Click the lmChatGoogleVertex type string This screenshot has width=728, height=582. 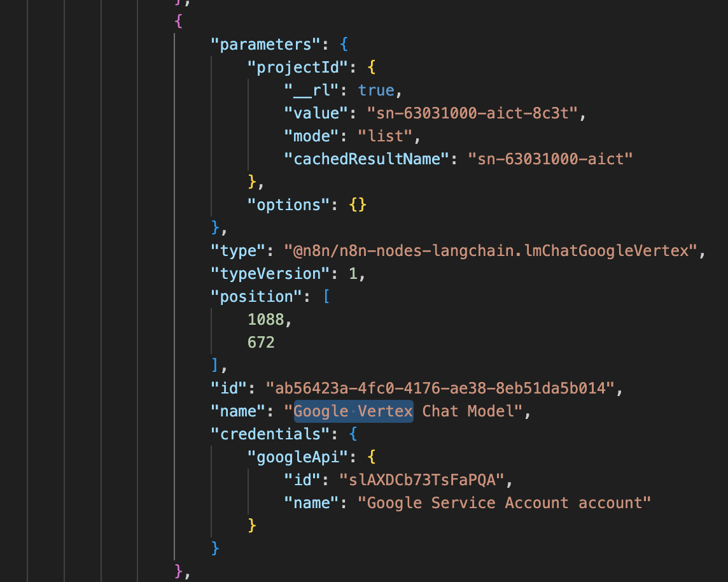[x=491, y=251]
